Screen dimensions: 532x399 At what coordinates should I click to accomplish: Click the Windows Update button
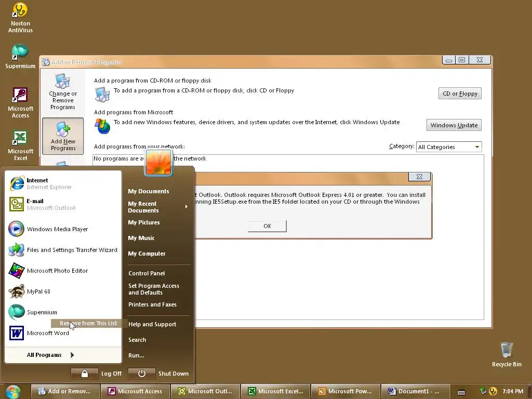(x=454, y=125)
